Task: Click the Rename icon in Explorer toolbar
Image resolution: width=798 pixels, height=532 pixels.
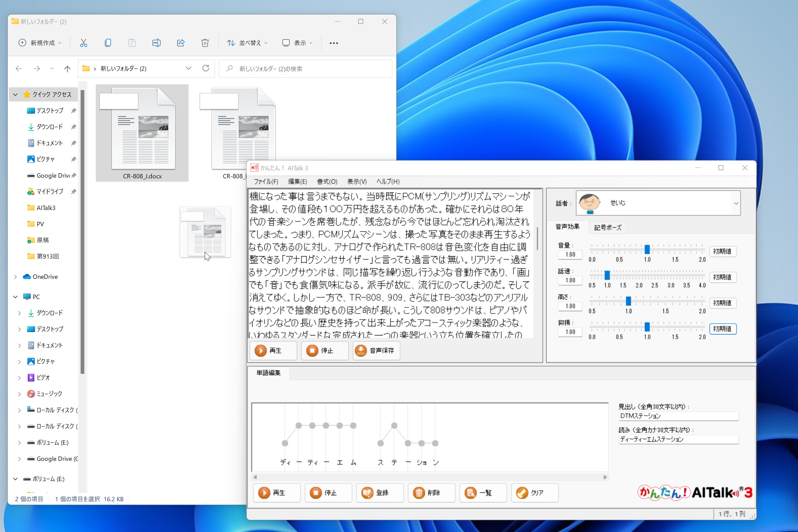Action: (x=156, y=43)
